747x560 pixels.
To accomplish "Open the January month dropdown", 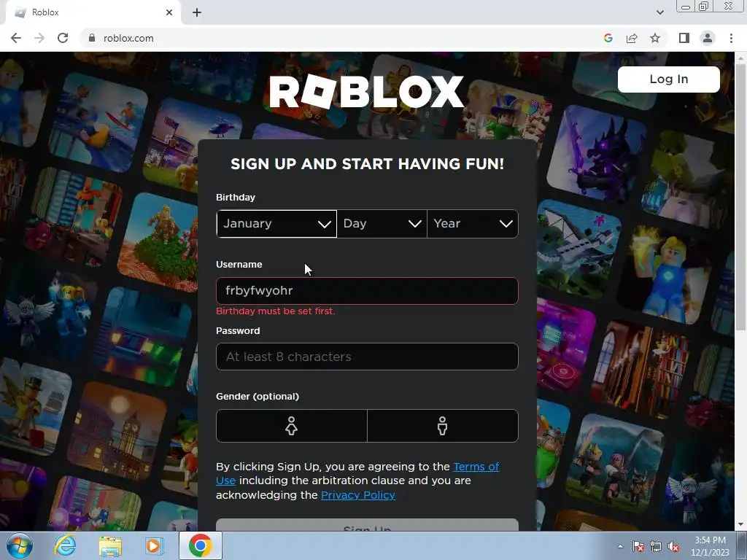I will (276, 224).
